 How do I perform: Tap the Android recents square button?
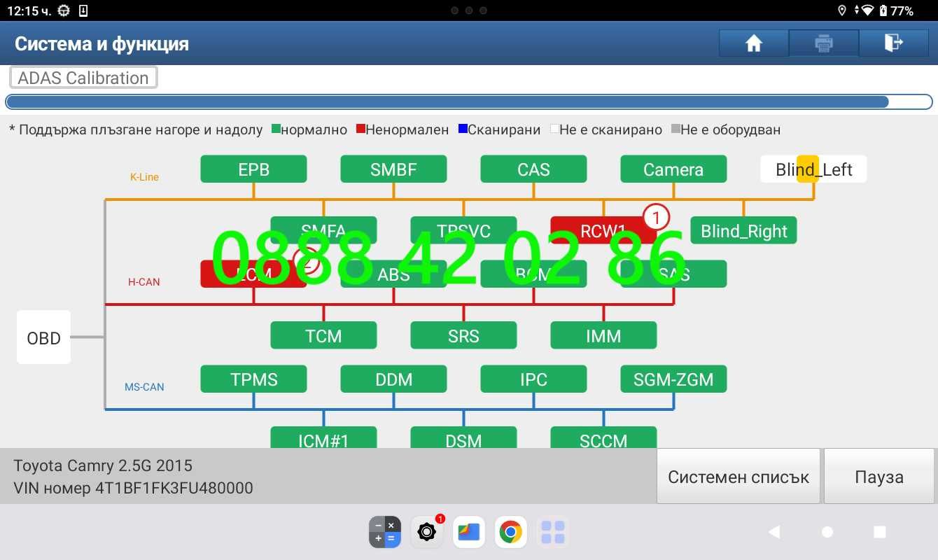coord(880,532)
